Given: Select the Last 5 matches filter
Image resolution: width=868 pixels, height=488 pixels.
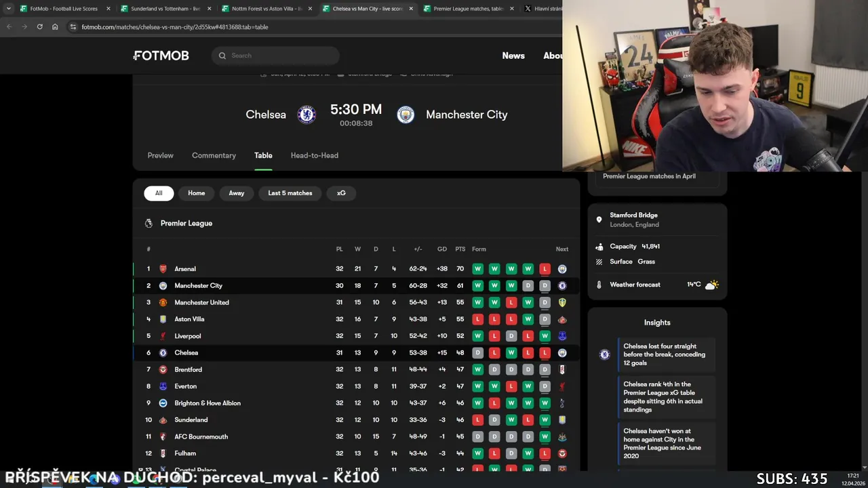Looking at the screenshot, I should 290,193.
